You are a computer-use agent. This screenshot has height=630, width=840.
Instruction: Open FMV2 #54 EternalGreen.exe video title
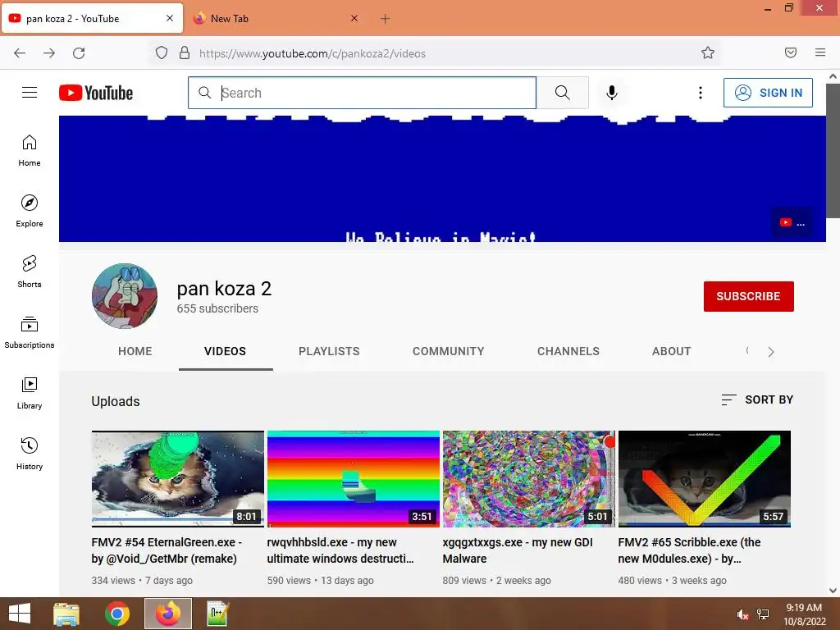point(167,550)
